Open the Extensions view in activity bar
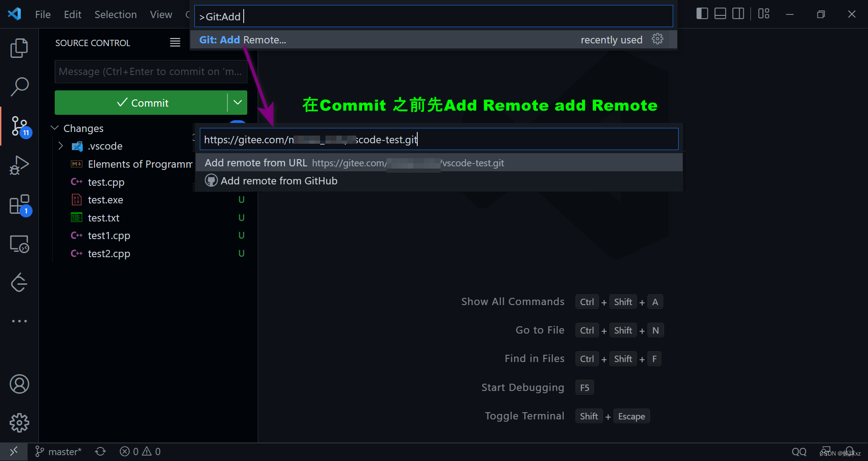Viewport: 868px width, 461px height. tap(20, 205)
